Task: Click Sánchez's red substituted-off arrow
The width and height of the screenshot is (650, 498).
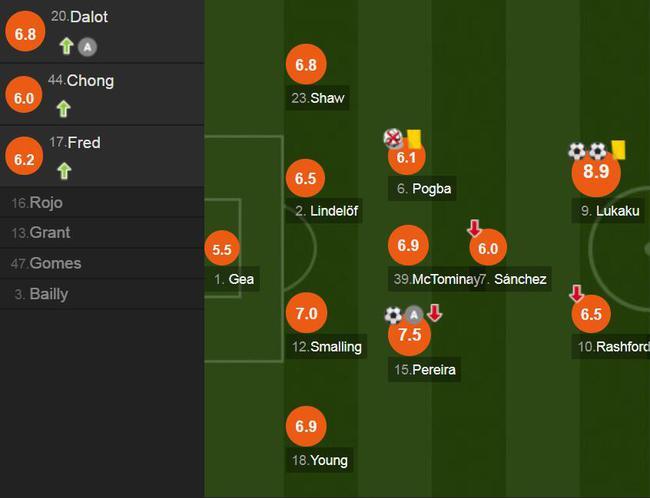Action: 474,228
